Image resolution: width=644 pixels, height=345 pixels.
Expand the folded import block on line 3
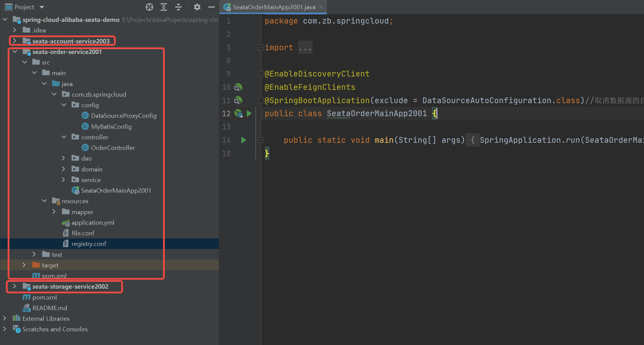click(x=261, y=47)
